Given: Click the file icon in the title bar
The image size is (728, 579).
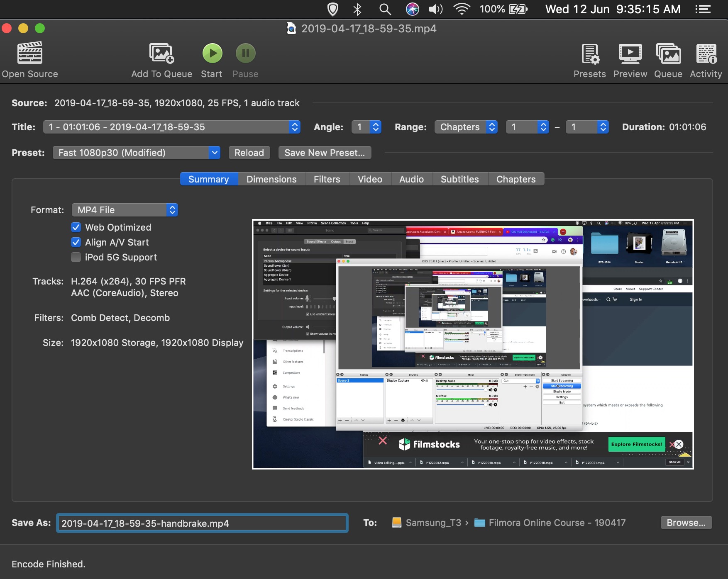Looking at the screenshot, I should click(x=291, y=28).
